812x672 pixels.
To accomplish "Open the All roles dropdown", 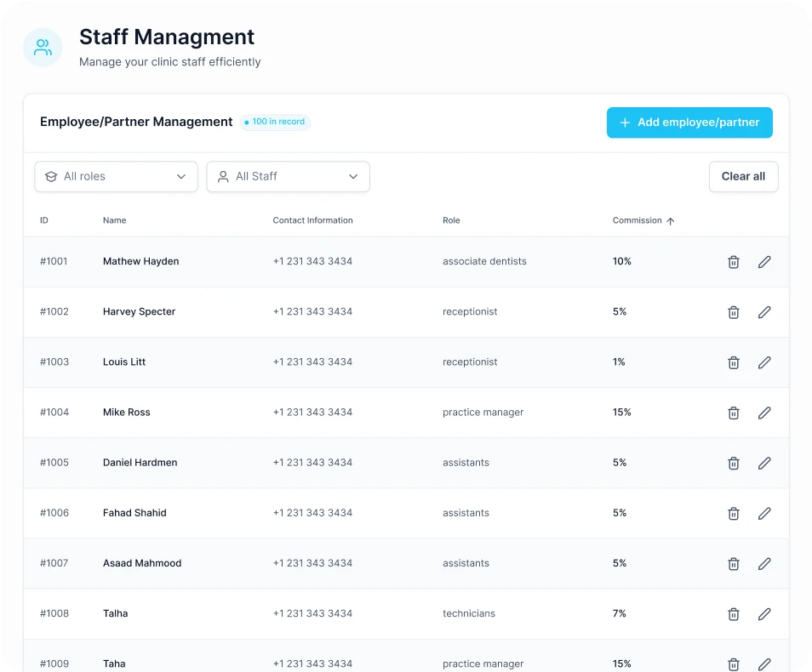I will tap(116, 177).
